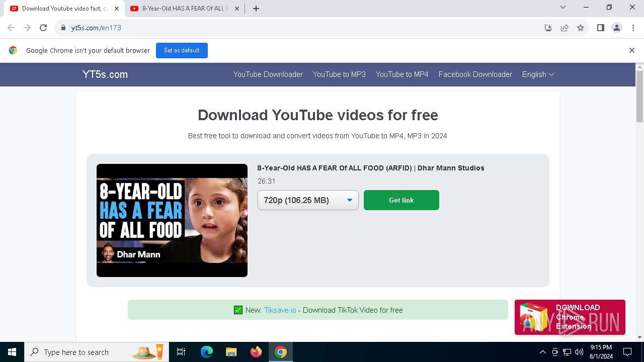Screen dimensions: 644x362
Task: Click the share page icon
Action: coord(565,28)
